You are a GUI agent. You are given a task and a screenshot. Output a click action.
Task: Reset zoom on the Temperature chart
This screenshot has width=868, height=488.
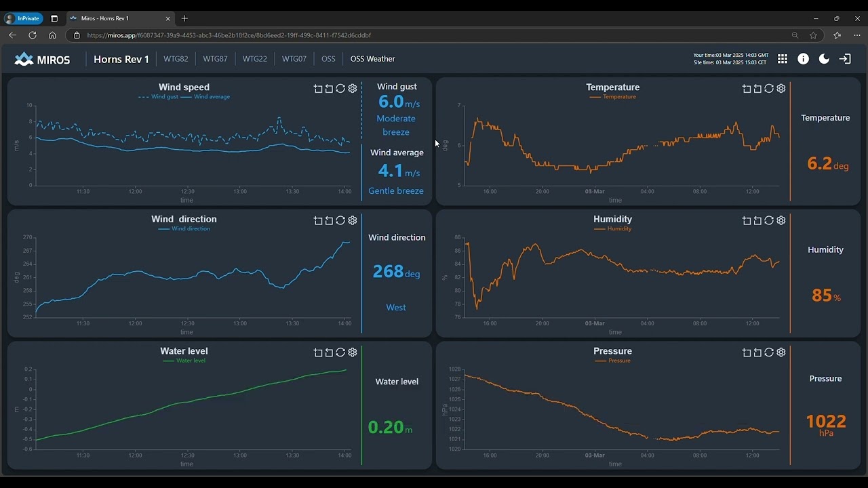(757, 89)
